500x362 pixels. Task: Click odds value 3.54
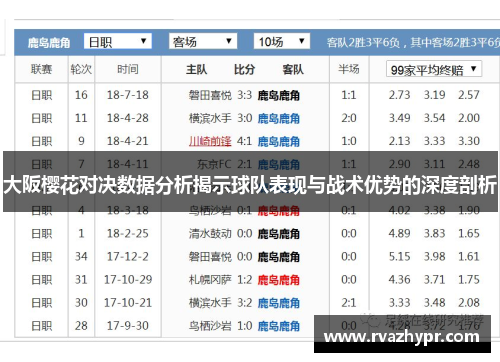coord(434,118)
